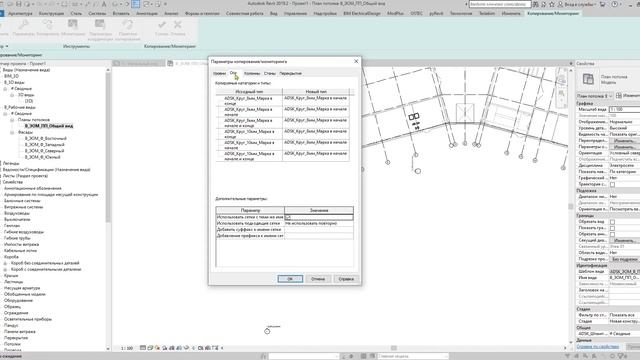The height and width of the screenshot is (360, 640).
Task: Open the Архитектура ribbon tab
Action: [20, 13]
